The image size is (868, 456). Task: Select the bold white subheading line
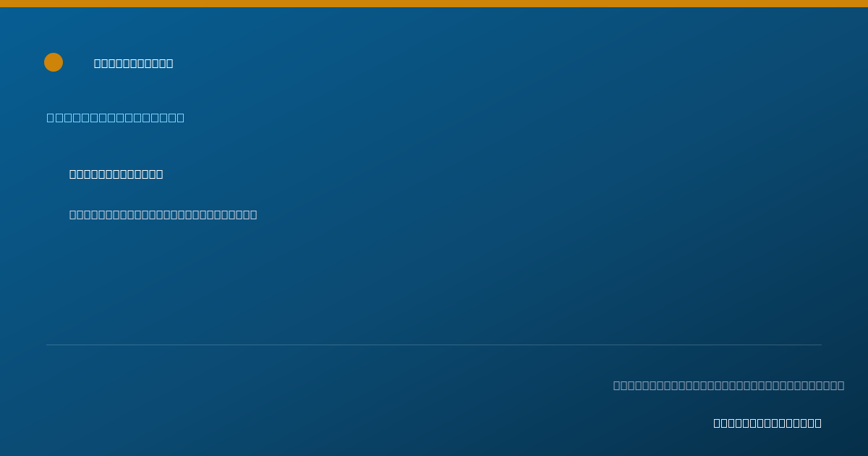coord(116,174)
